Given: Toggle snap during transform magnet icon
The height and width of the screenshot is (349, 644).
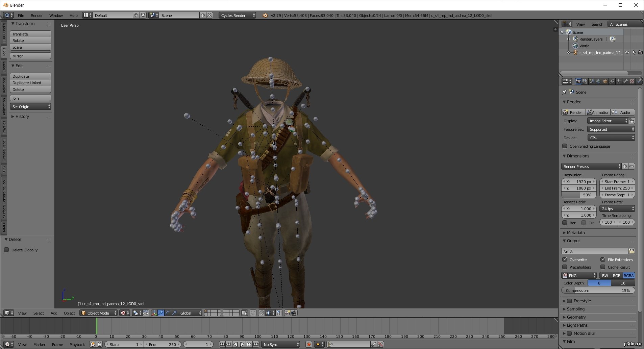Looking at the screenshot, I should tap(261, 313).
